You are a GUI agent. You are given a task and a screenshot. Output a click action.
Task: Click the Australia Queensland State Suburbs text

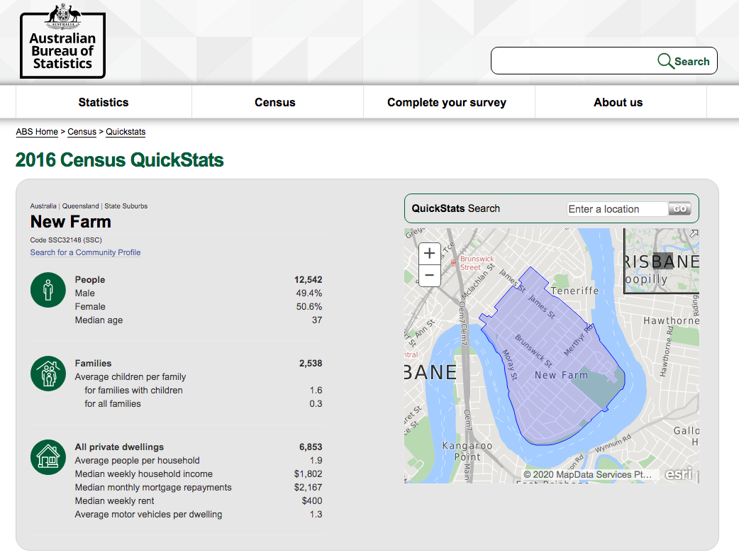[x=89, y=206]
